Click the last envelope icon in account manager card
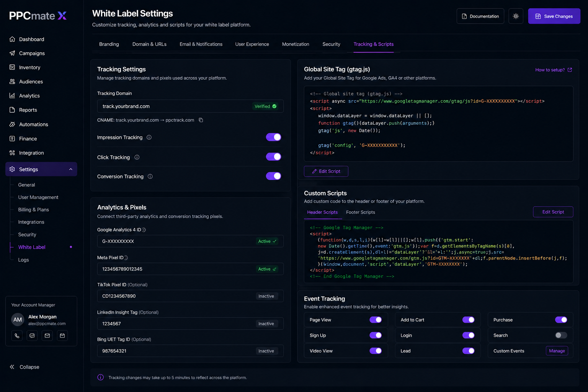Screen dimensions: 588x392 (x=62, y=336)
